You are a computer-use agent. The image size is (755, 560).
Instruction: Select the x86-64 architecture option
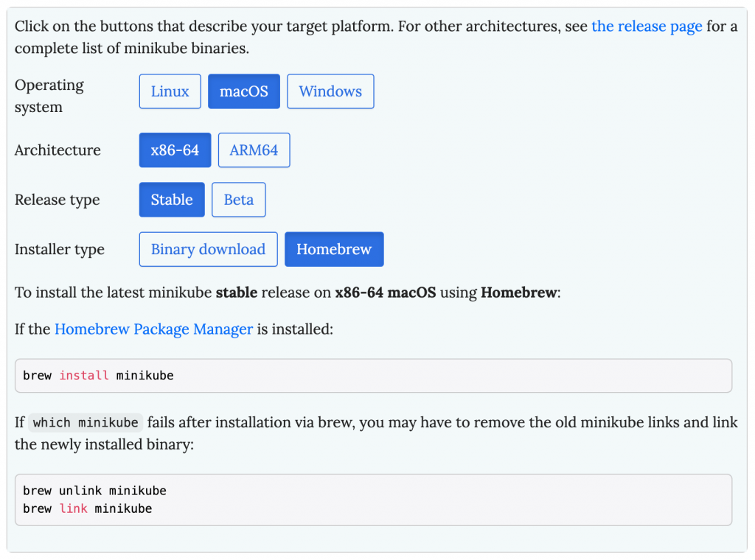click(175, 150)
